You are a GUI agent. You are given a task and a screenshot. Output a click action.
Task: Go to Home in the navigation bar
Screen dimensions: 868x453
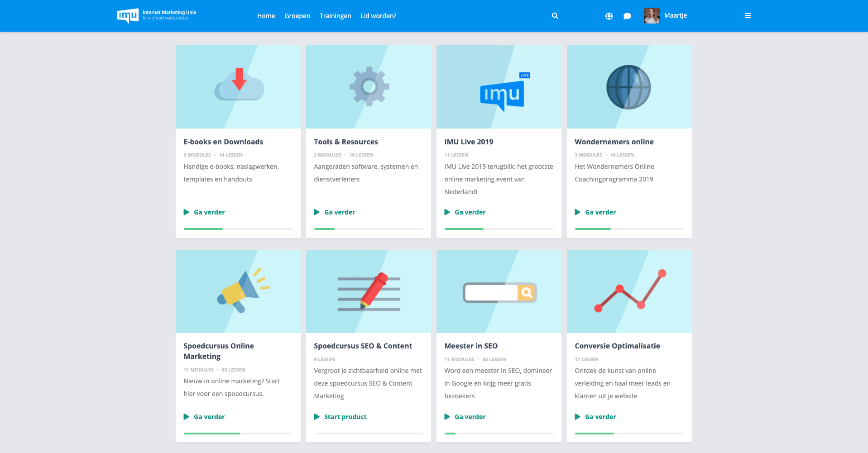pos(266,16)
